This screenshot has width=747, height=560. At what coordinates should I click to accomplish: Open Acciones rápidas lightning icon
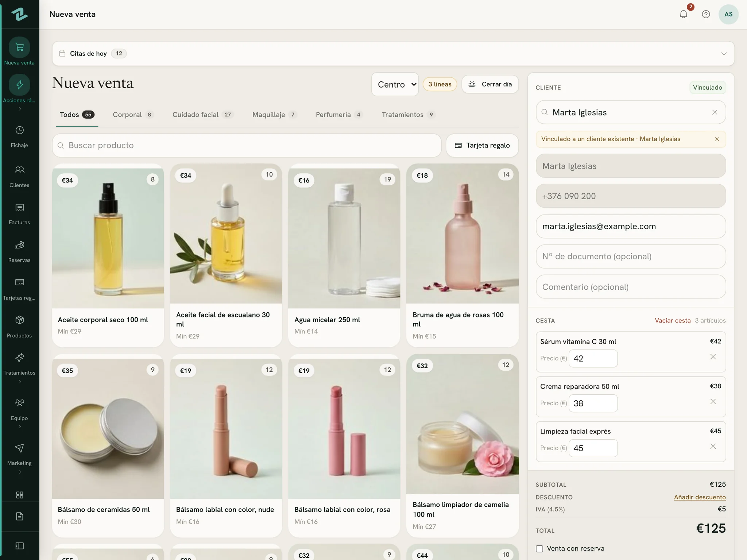pos(19,85)
